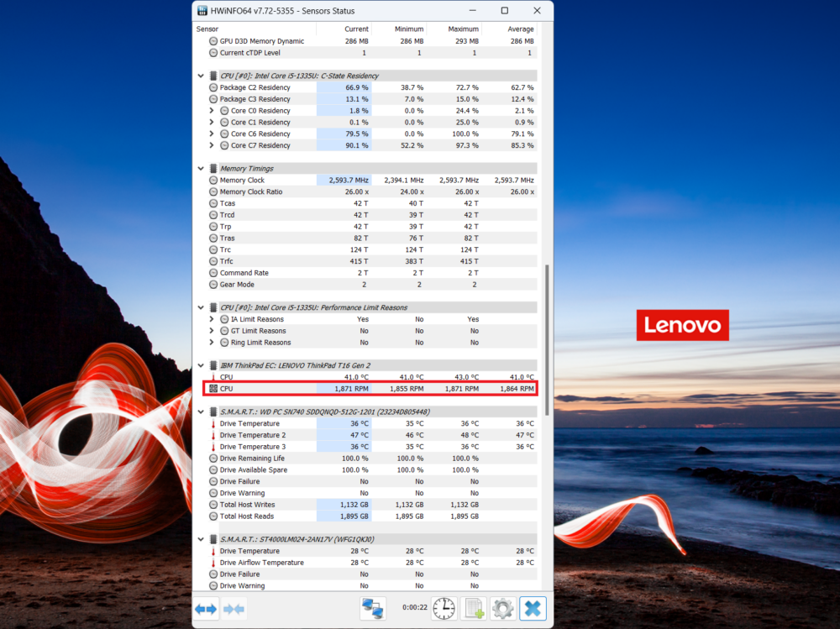Click the thermometer icon beside Drive Temperature
The width and height of the screenshot is (840, 629).
pyautogui.click(x=213, y=423)
